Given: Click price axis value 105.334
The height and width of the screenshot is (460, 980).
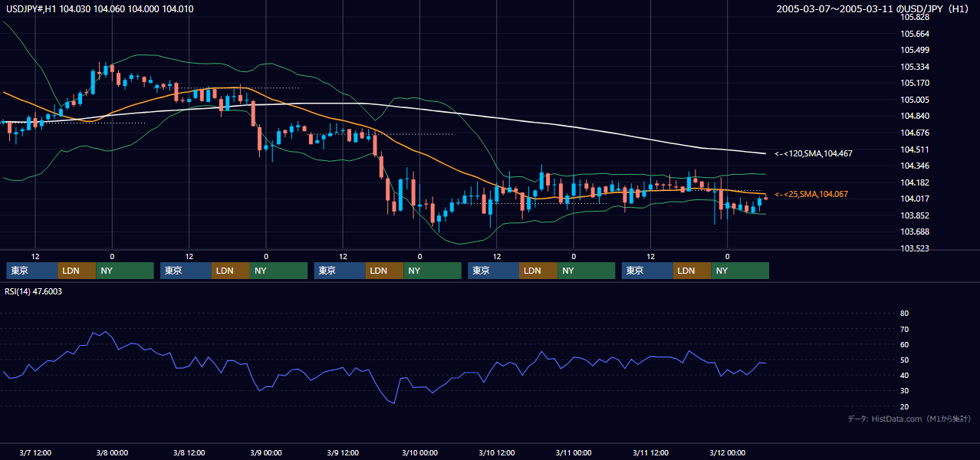Looking at the screenshot, I should (x=916, y=67).
